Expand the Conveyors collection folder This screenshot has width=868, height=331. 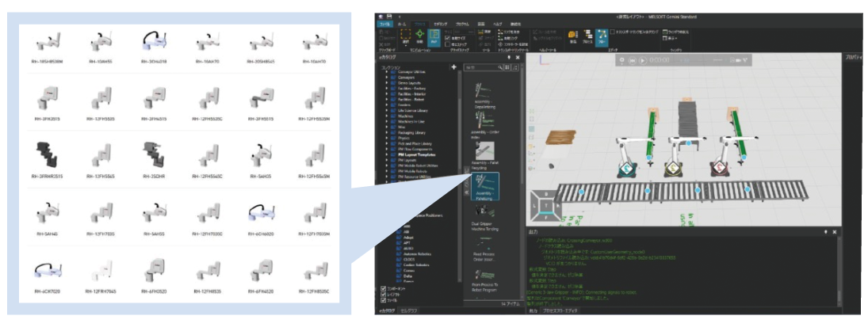click(388, 78)
